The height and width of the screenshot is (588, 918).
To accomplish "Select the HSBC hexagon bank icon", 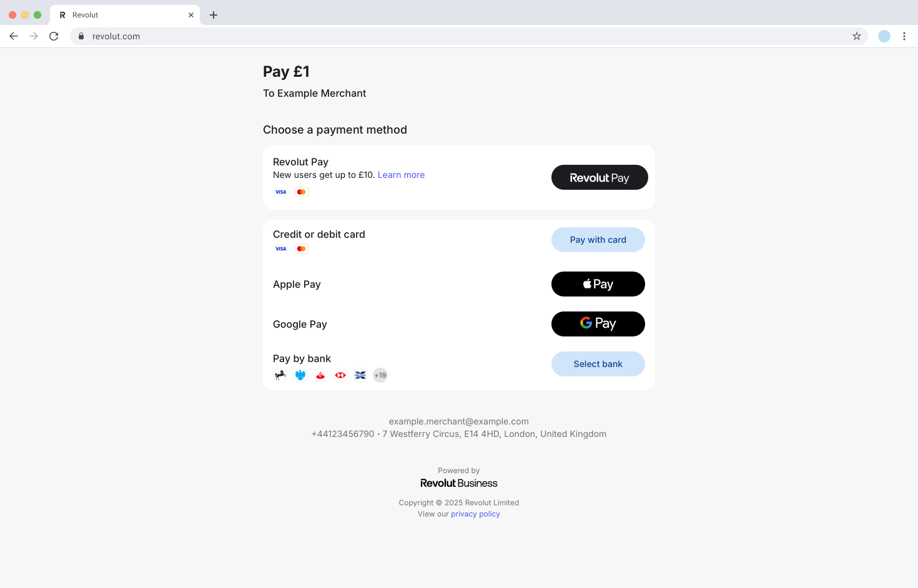I will tap(340, 375).
